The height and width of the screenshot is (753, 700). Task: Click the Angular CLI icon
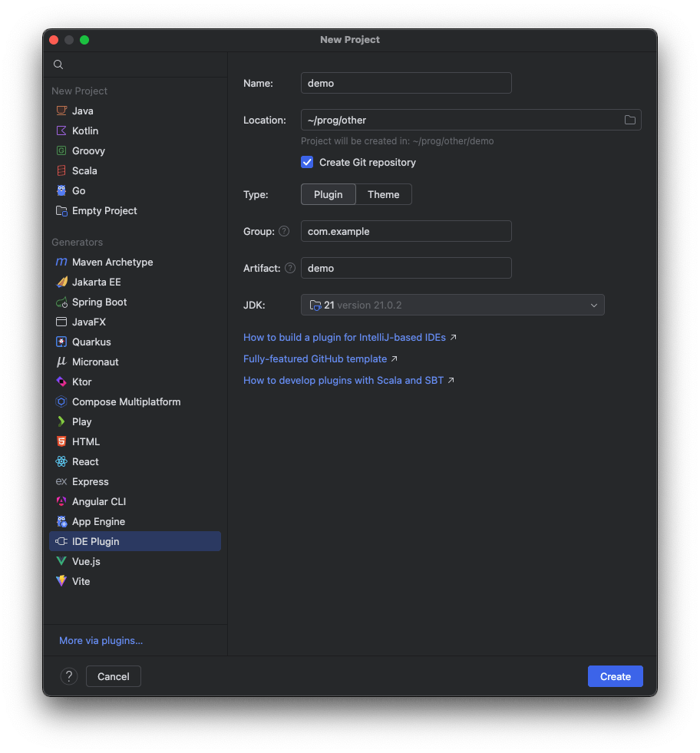[x=61, y=501]
